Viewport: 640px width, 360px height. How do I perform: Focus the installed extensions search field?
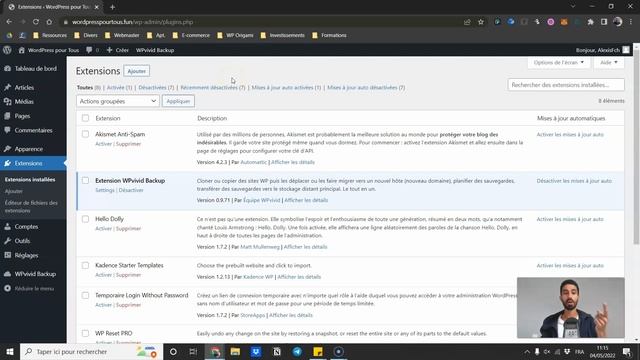pyautogui.click(x=566, y=85)
